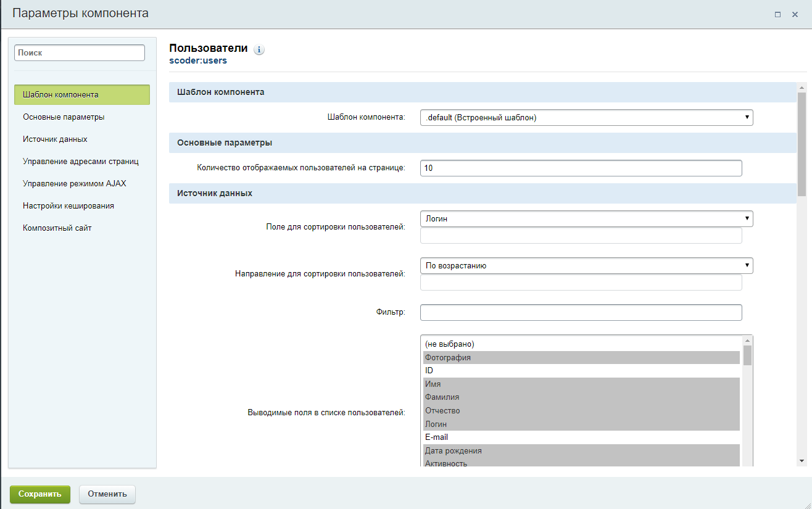Maximize the component parameters dialog
This screenshot has width=812, height=509.
(778, 15)
